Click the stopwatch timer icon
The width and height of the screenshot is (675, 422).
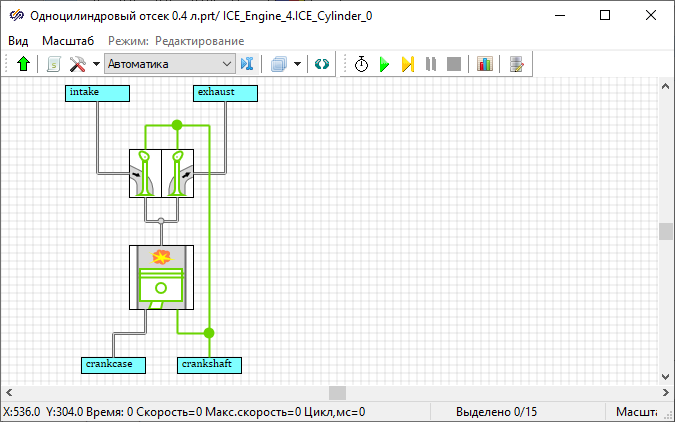(x=361, y=64)
